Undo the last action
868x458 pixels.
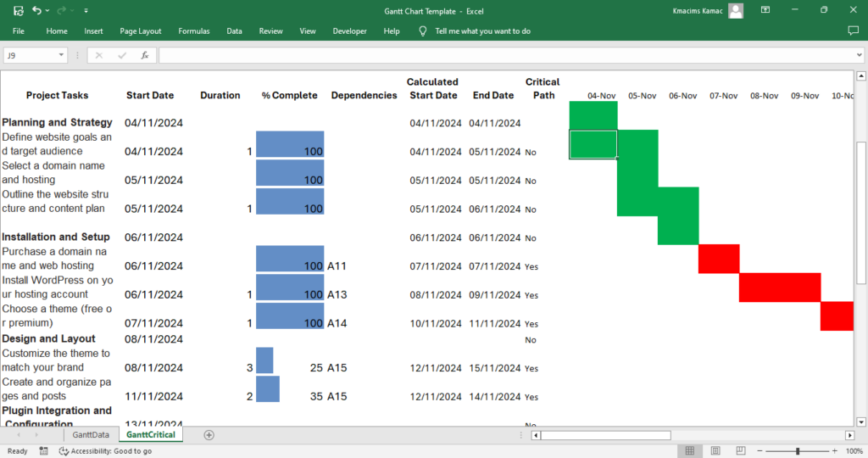(x=36, y=10)
